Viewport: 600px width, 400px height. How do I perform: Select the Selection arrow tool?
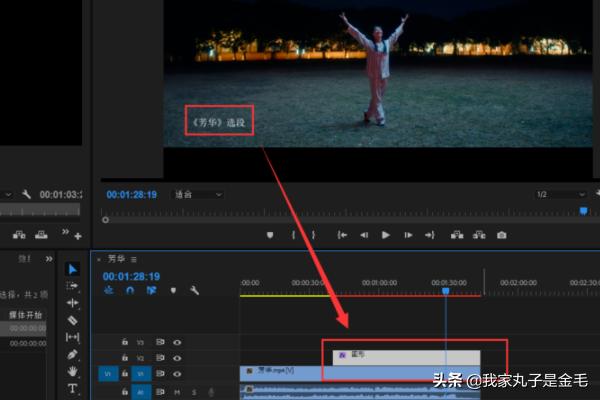[x=72, y=269]
